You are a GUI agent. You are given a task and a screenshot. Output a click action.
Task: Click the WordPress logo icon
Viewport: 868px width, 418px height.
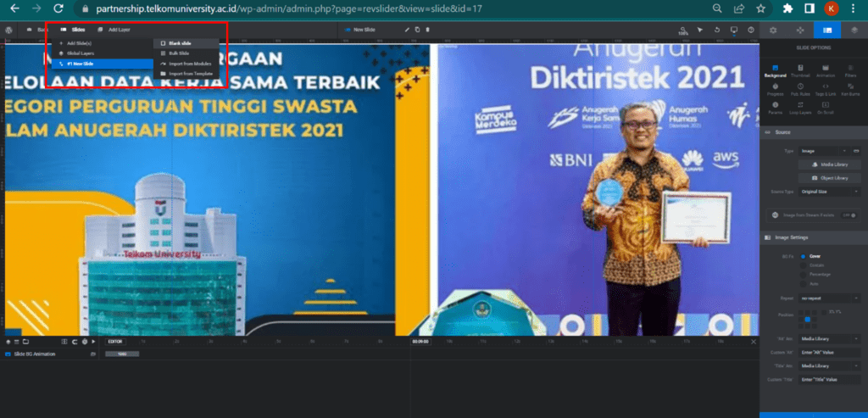(8, 30)
